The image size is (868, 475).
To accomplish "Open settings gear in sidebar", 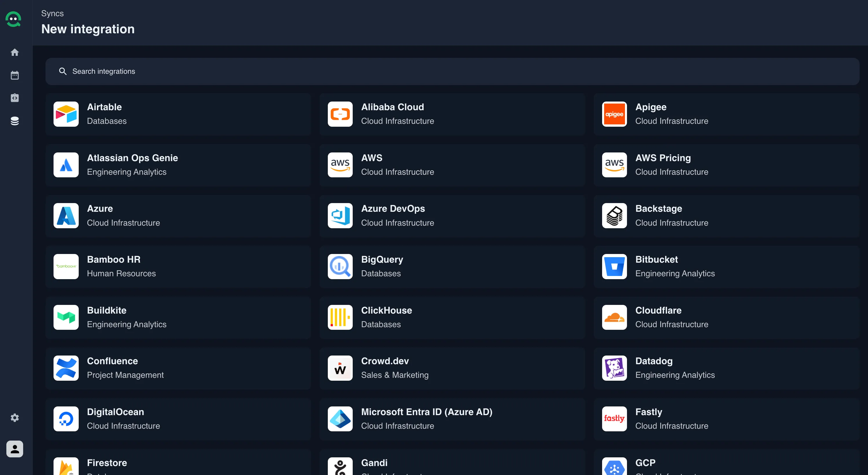I will click(14, 418).
